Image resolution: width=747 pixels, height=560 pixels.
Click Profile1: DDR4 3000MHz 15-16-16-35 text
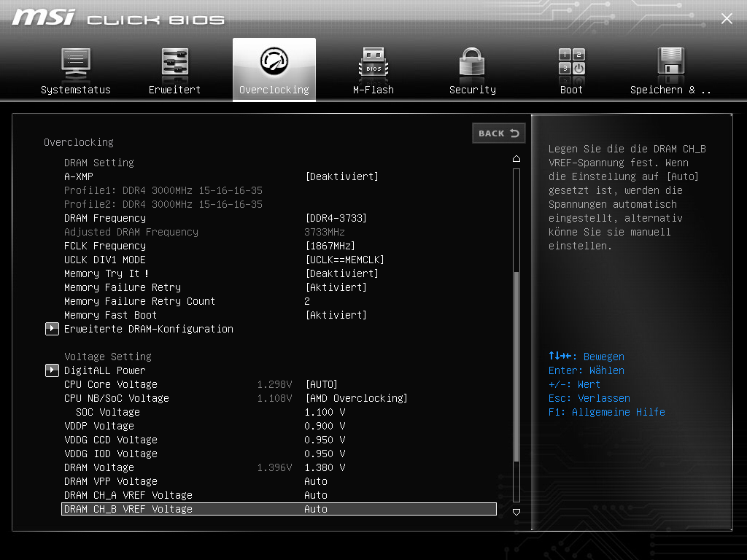[163, 190]
